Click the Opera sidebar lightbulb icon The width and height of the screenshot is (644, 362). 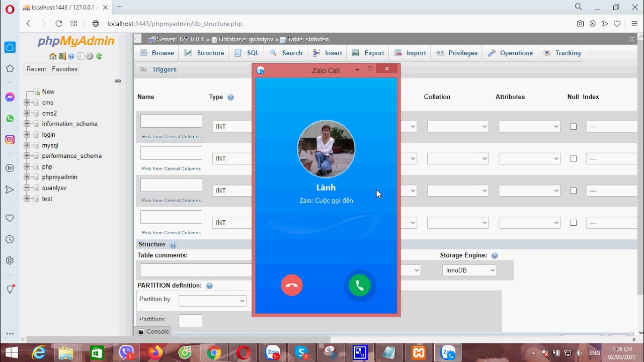pyautogui.click(x=10, y=289)
